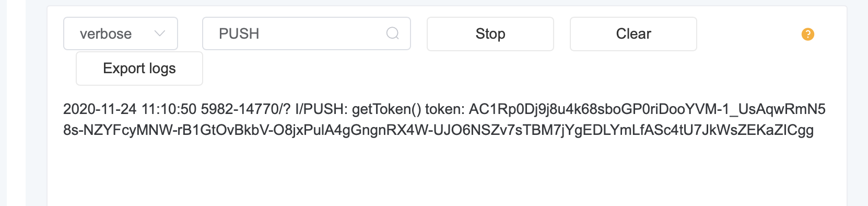Screen dimensions: 868x206
Task: Click the magnifier icon in the PUSH search box
Action: 393,34
